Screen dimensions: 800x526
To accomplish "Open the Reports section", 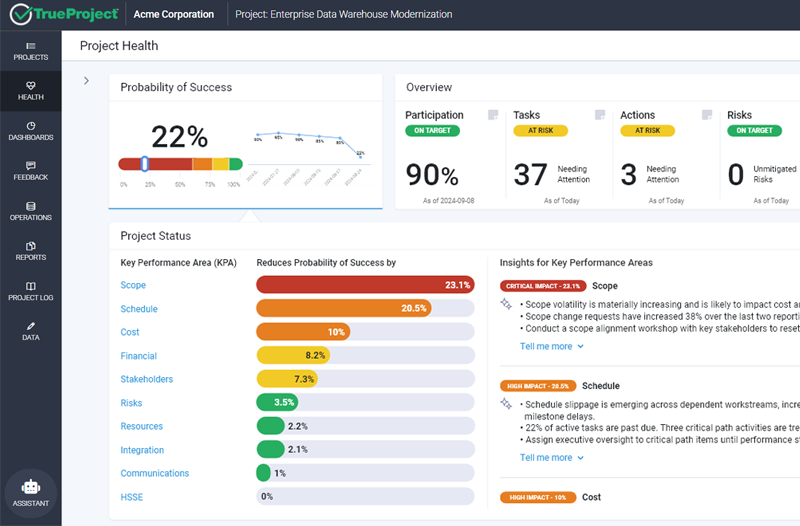I will click(x=31, y=251).
